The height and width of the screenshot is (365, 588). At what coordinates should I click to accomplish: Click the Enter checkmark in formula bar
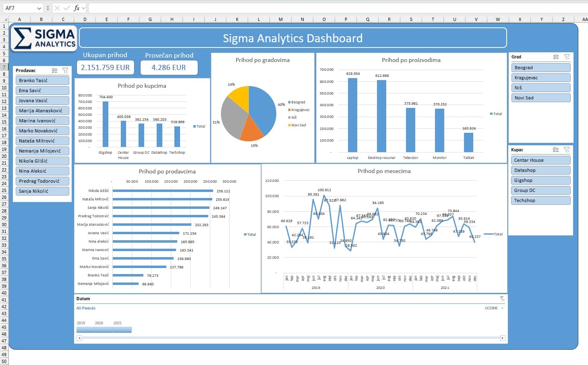(x=66, y=8)
